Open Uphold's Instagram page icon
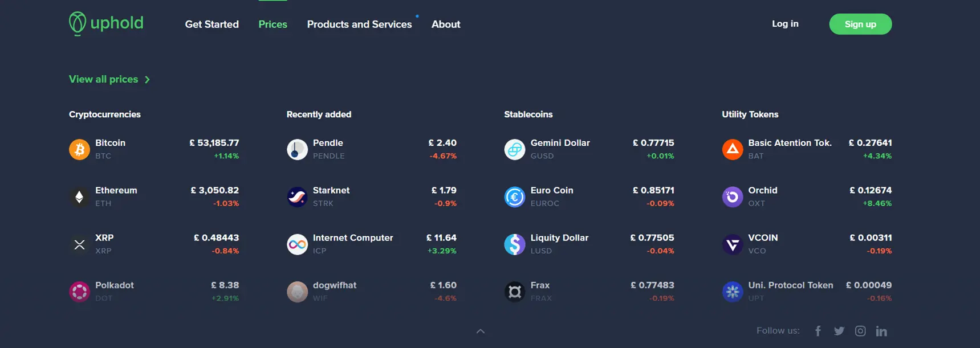The height and width of the screenshot is (348, 980). click(x=860, y=331)
